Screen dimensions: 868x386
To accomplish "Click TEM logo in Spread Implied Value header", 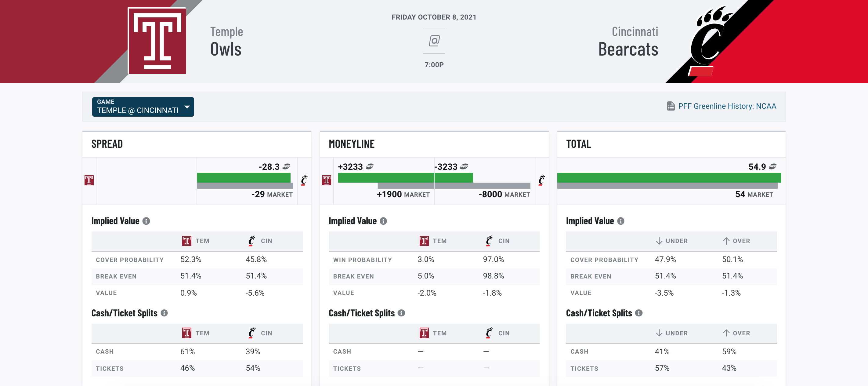I will (186, 241).
